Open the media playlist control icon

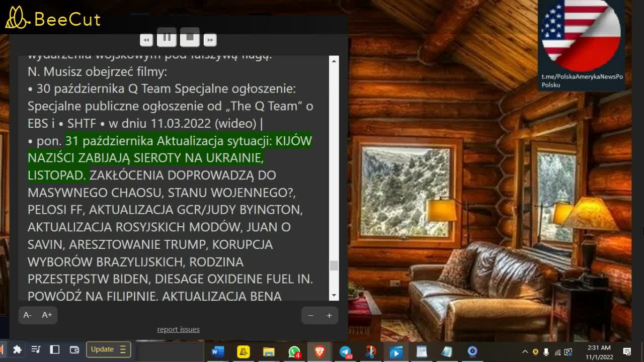coord(36,349)
